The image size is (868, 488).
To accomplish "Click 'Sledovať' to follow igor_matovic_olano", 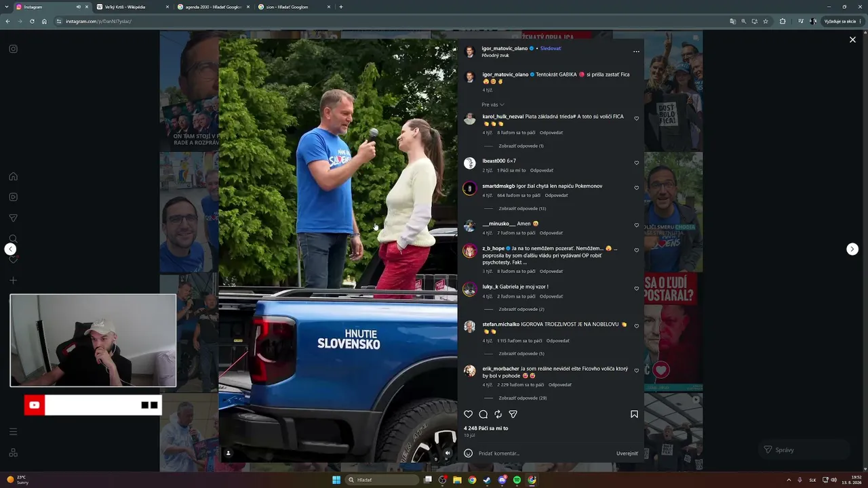I will (x=551, y=49).
